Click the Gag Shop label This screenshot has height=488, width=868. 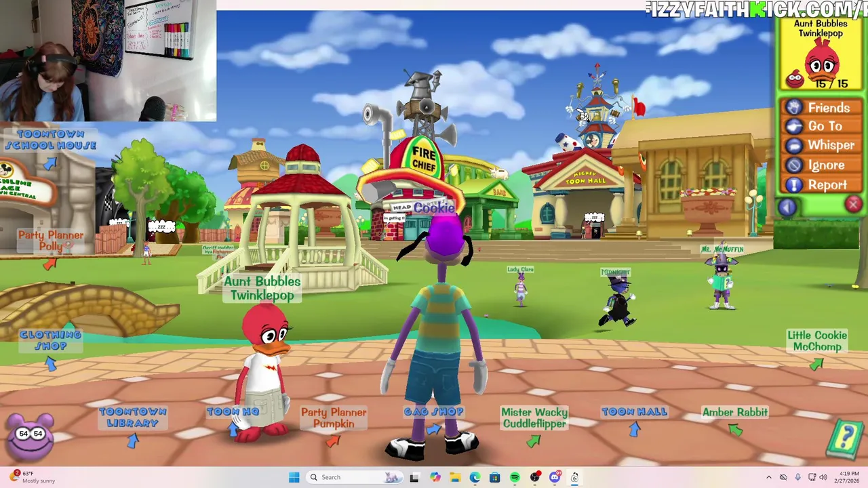[433, 411]
